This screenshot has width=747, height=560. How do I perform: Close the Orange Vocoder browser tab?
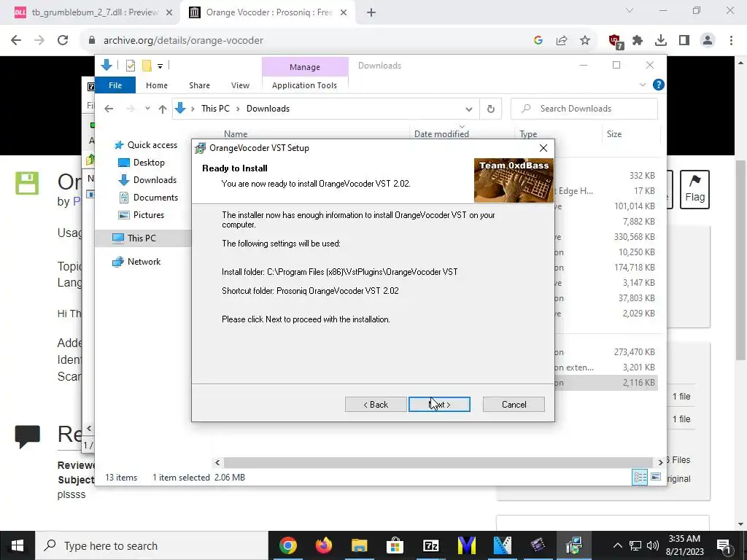tap(344, 13)
